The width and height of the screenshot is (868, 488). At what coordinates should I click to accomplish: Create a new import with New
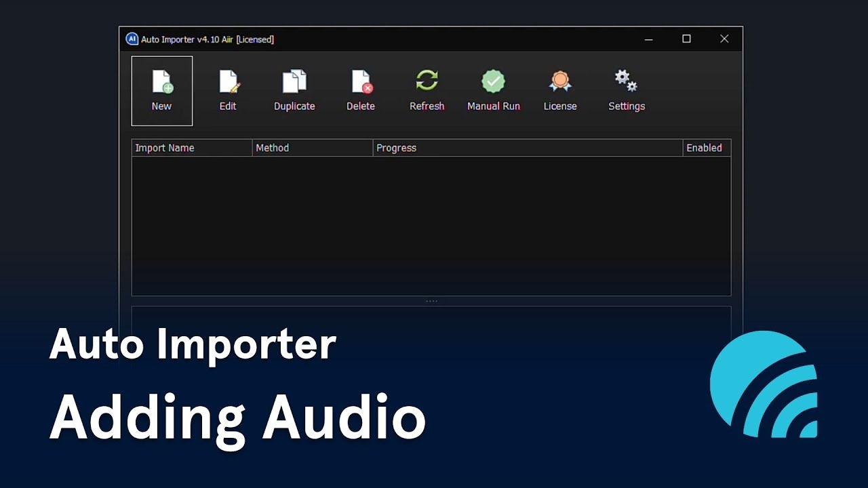[162, 91]
